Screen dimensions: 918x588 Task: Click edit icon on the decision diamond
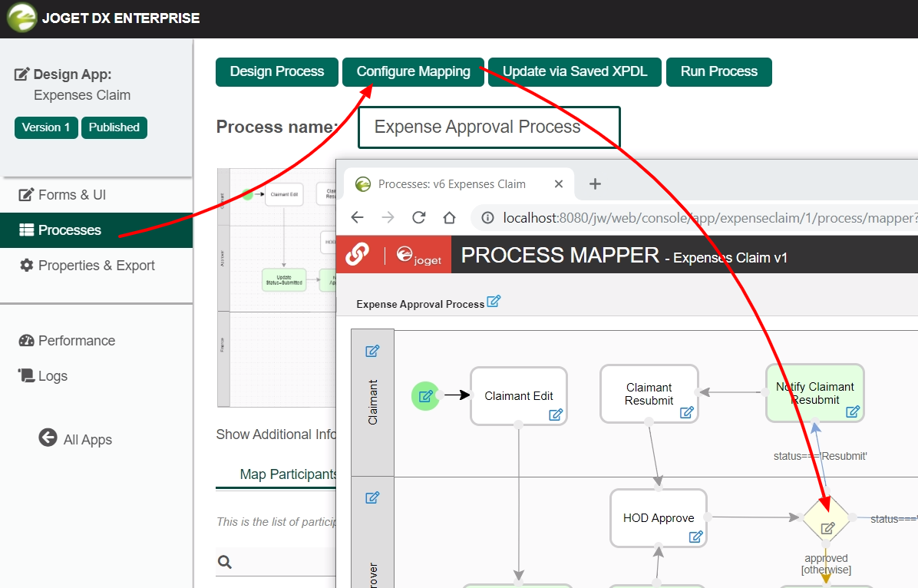(x=827, y=528)
